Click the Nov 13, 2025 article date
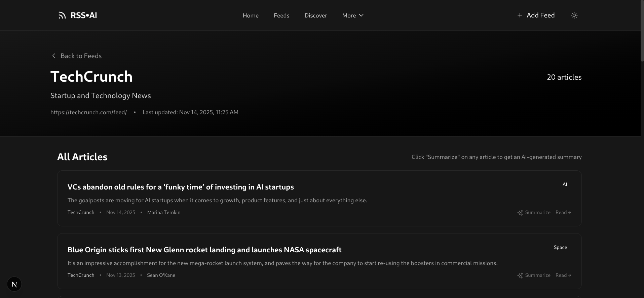The width and height of the screenshot is (644, 298). (x=121, y=275)
